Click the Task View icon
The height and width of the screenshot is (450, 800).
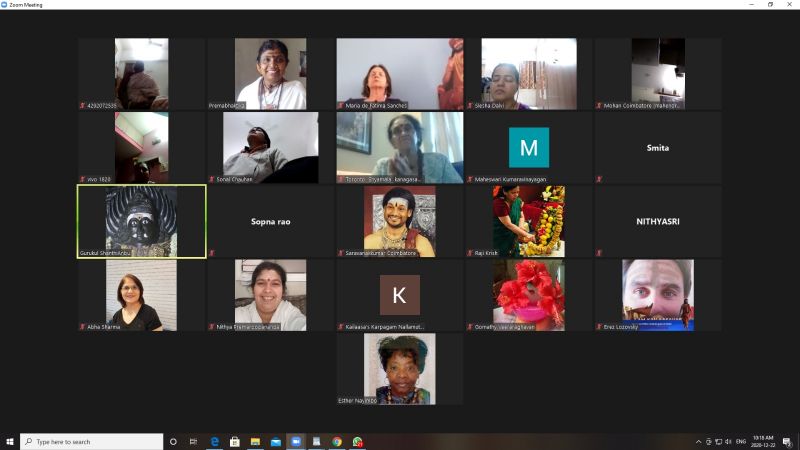pyautogui.click(x=193, y=441)
